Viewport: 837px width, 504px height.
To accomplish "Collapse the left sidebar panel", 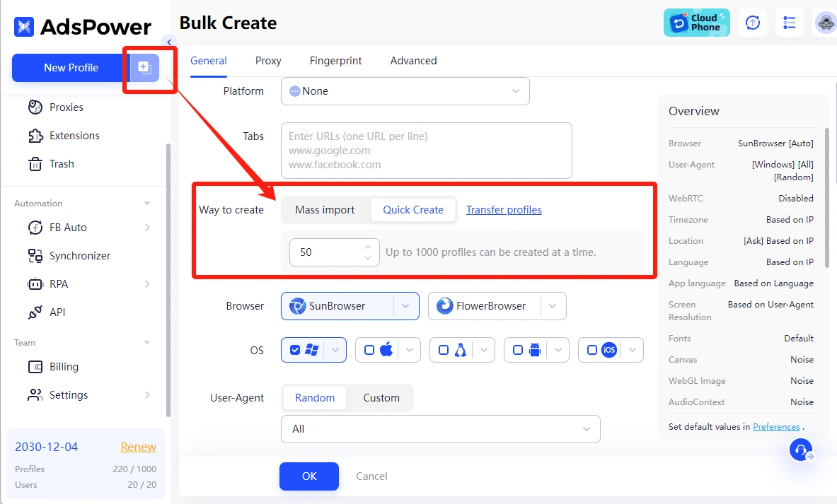I will (x=168, y=42).
